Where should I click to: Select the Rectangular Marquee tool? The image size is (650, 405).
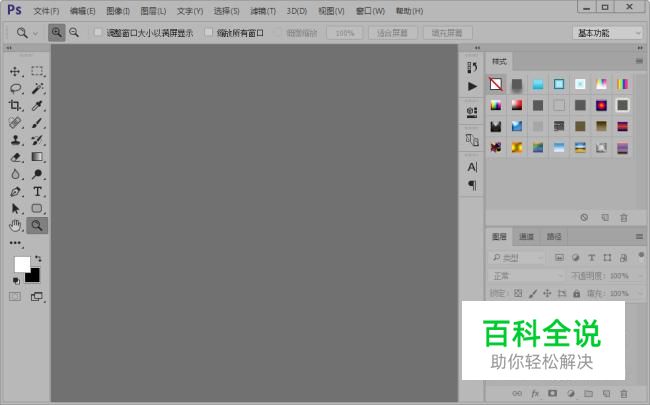37,71
